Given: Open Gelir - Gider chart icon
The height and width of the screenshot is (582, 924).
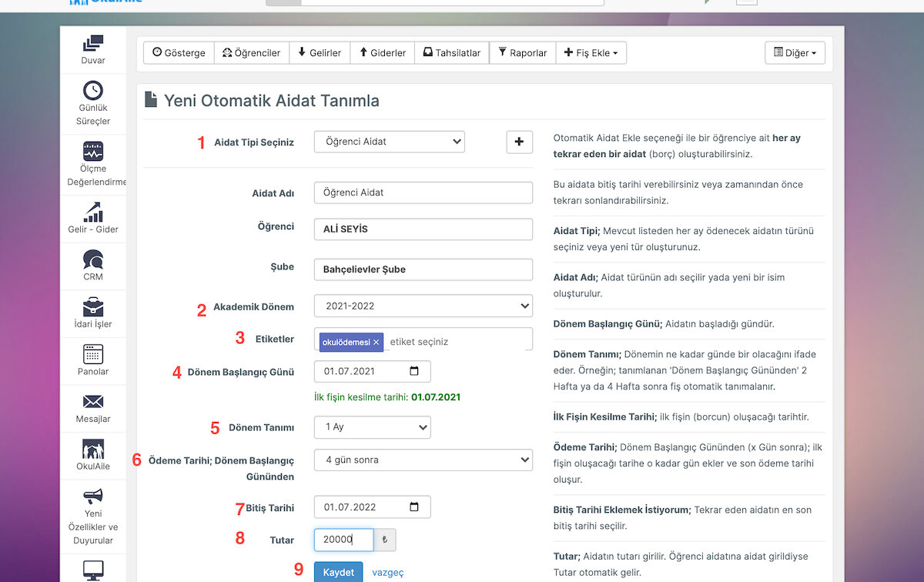Looking at the screenshot, I should (x=93, y=212).
